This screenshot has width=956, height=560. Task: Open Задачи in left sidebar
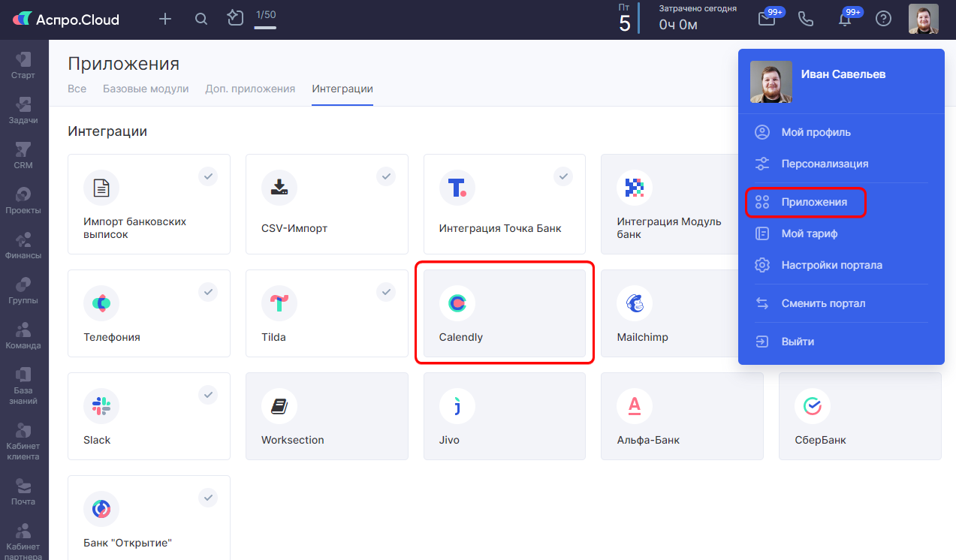23,110
